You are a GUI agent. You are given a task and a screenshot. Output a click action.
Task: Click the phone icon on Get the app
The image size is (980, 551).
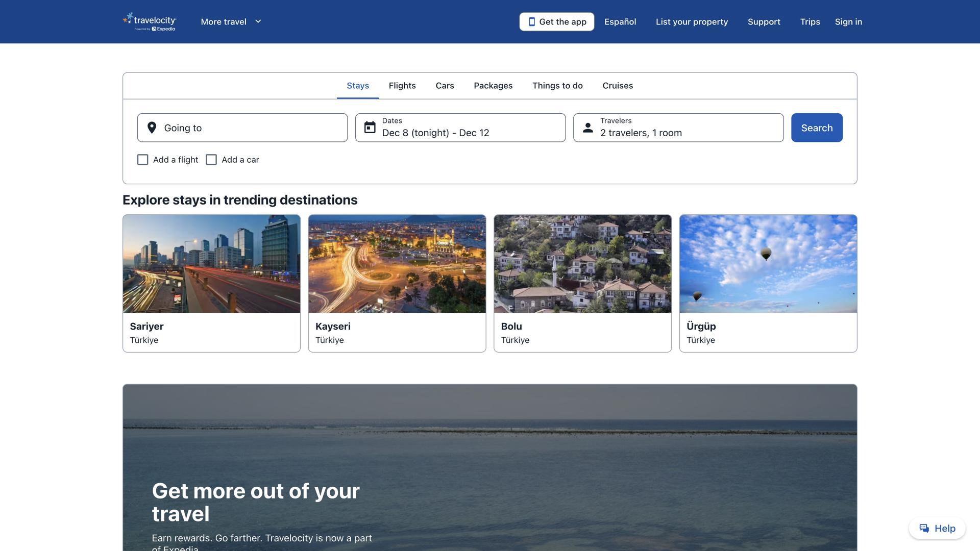coord(532,21)
